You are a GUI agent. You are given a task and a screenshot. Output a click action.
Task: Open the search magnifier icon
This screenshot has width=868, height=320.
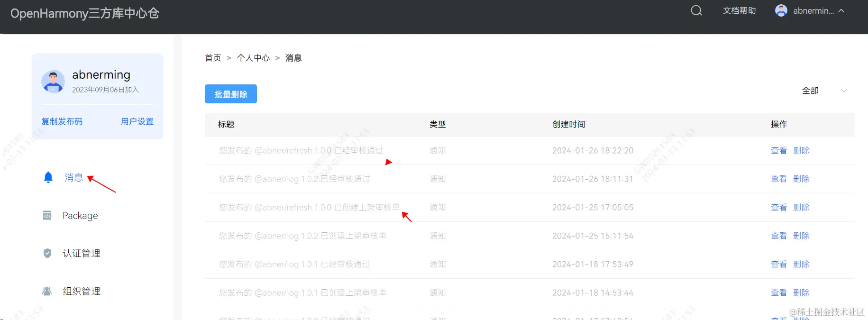coord(696,10)
